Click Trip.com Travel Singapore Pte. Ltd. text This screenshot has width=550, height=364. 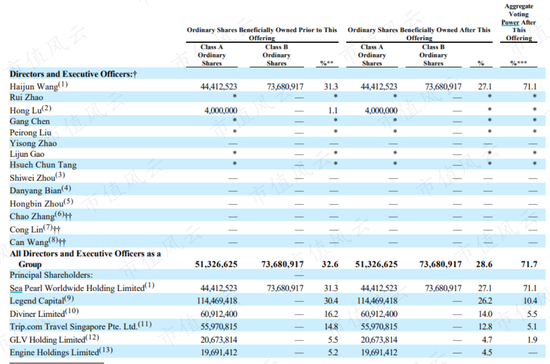pyautogui.click(x=80, y=326)
